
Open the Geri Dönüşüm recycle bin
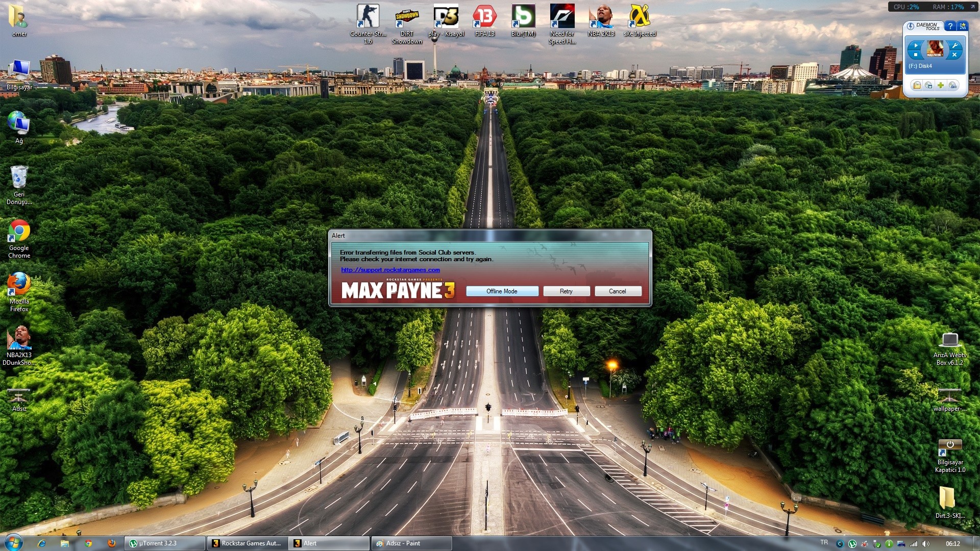(19, 185)
